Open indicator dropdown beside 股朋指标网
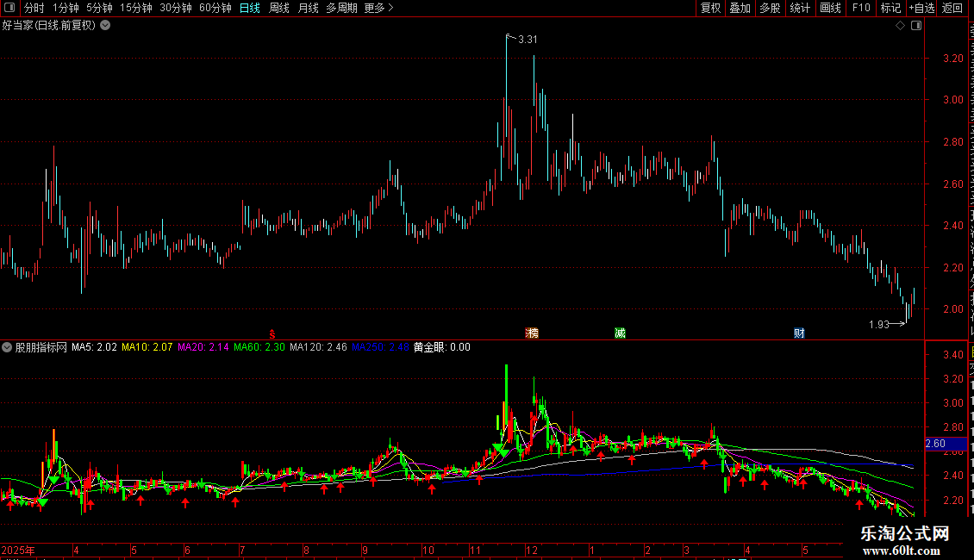 (x=7, y=347)
